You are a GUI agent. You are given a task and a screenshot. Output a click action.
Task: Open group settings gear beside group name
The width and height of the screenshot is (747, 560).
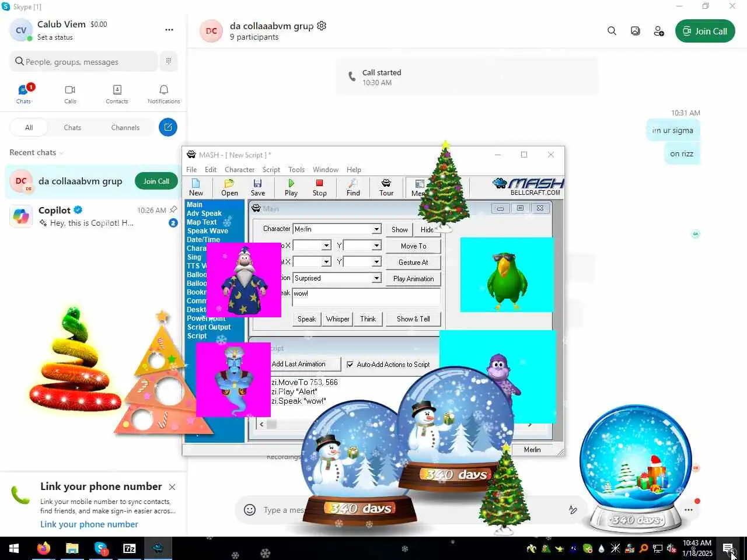322,26
